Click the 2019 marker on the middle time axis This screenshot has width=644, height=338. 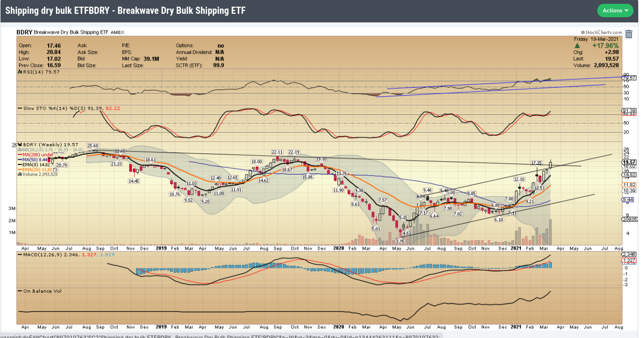pos(161,248)
